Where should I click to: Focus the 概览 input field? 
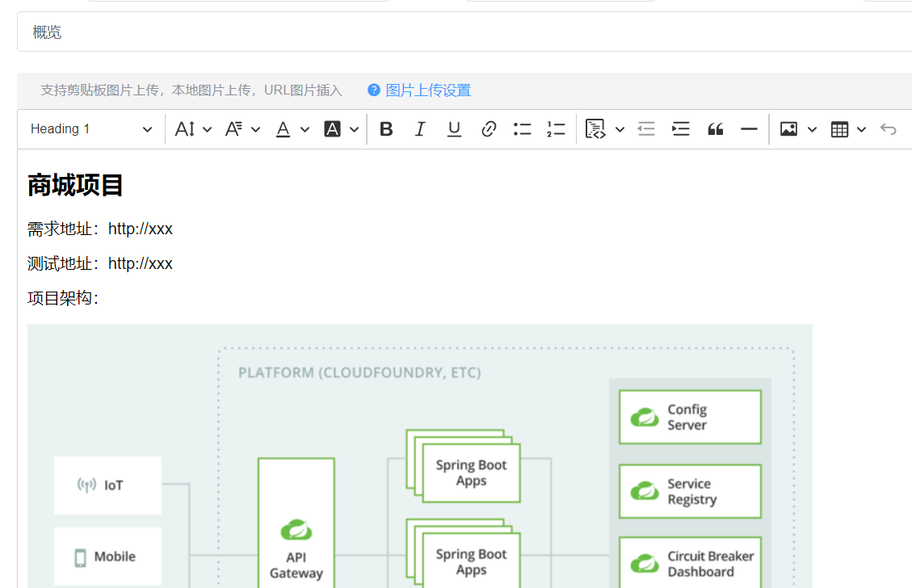pyautogui.click(x=464, y=32)
